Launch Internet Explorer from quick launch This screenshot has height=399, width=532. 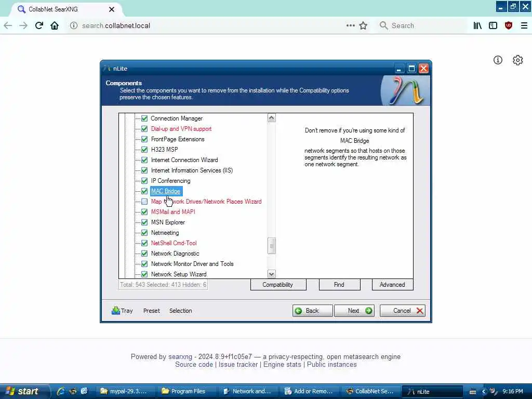click(61, 391)
